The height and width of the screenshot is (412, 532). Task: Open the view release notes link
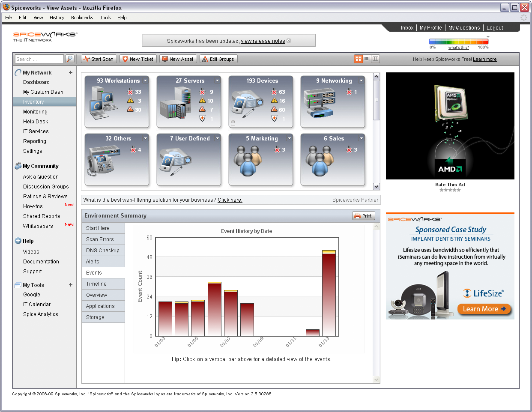[x=263, y=41]
